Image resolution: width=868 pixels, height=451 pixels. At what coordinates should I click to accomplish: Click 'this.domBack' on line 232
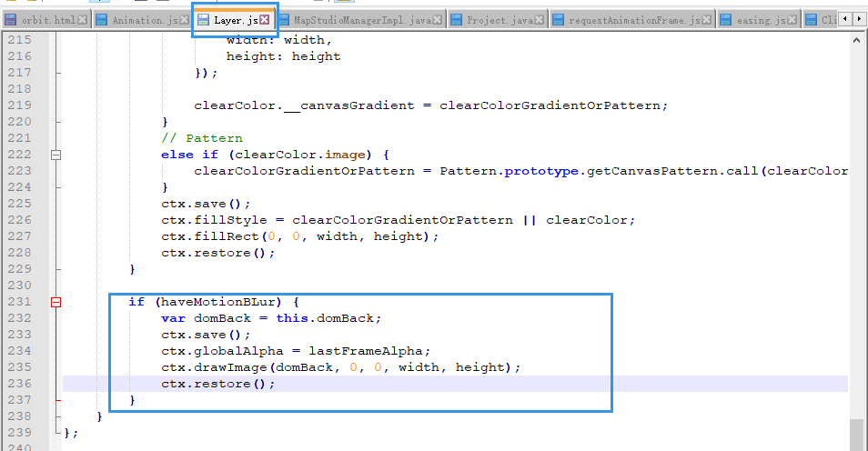(x=325, y=318)
